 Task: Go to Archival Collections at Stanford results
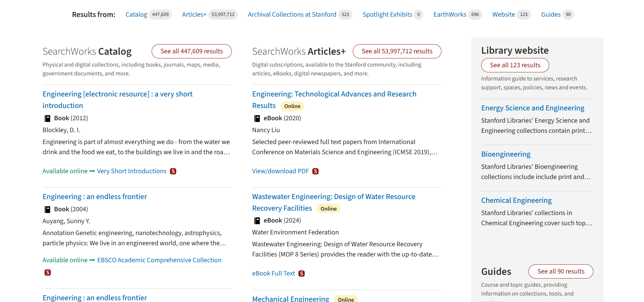pos(292,15)
